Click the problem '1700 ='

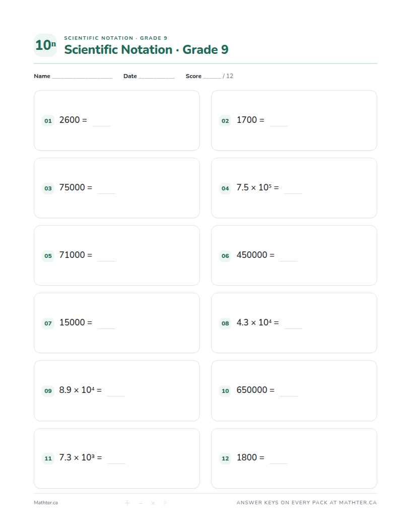250,120
